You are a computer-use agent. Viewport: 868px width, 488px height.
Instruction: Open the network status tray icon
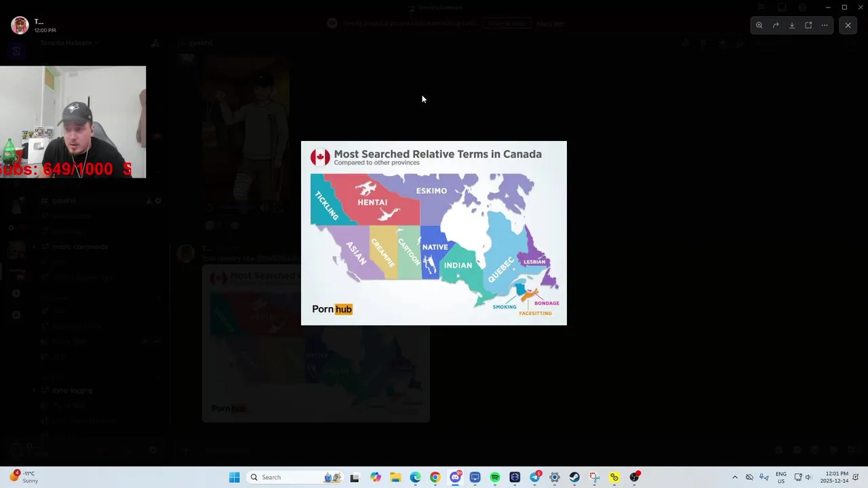click(798, 477)
